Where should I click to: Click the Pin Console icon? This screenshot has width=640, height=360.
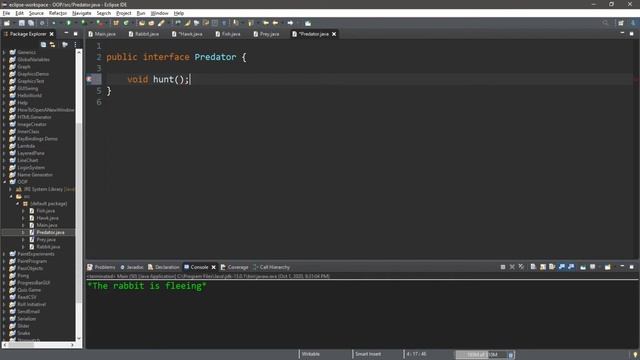click(583, 267)
